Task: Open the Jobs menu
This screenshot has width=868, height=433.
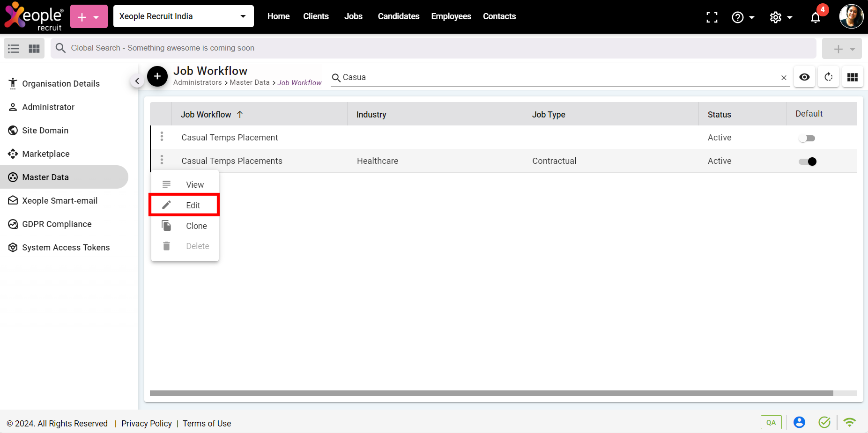Action: [353, 16]
